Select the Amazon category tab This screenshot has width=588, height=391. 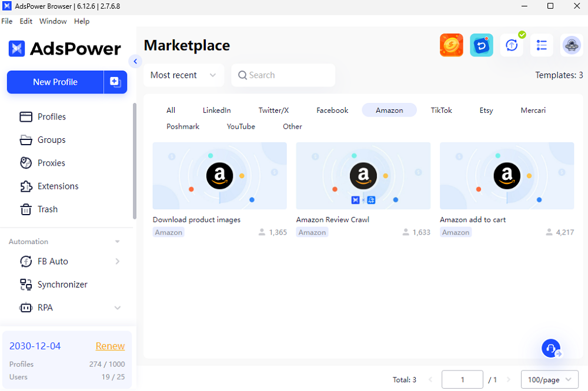coord(389,110)
